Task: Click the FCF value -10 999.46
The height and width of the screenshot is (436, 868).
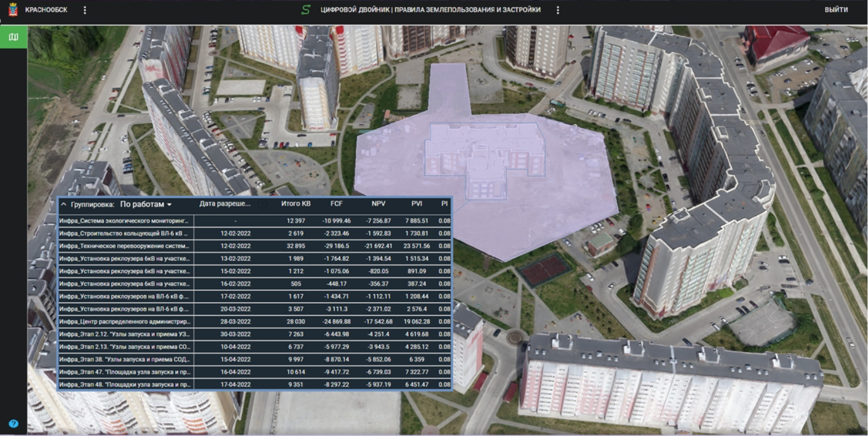Action: [336, 221]
